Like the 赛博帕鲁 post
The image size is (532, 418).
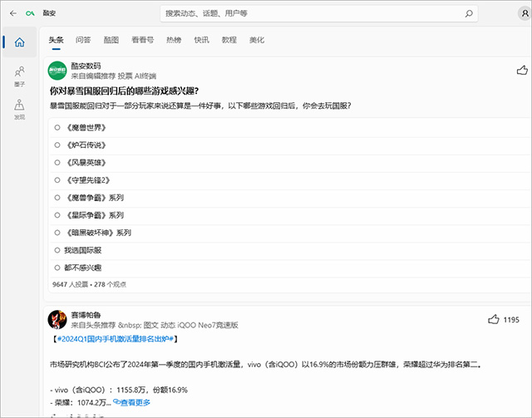[493, 319]
